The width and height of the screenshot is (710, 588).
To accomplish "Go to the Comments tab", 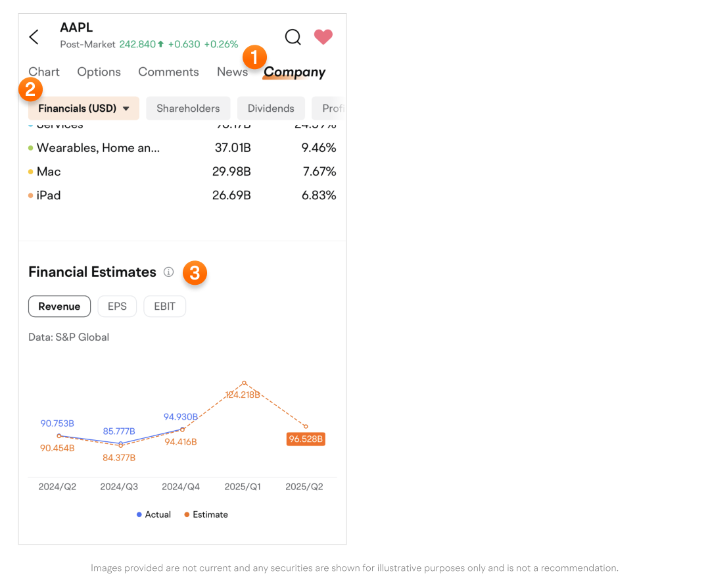I will pyautogui.click(x=168, y=72).
